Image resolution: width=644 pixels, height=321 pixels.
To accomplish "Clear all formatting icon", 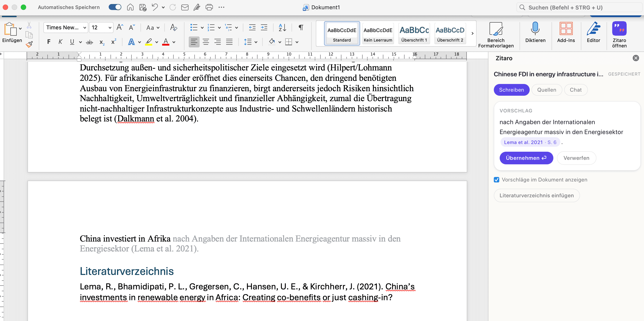I will [173, 27].
